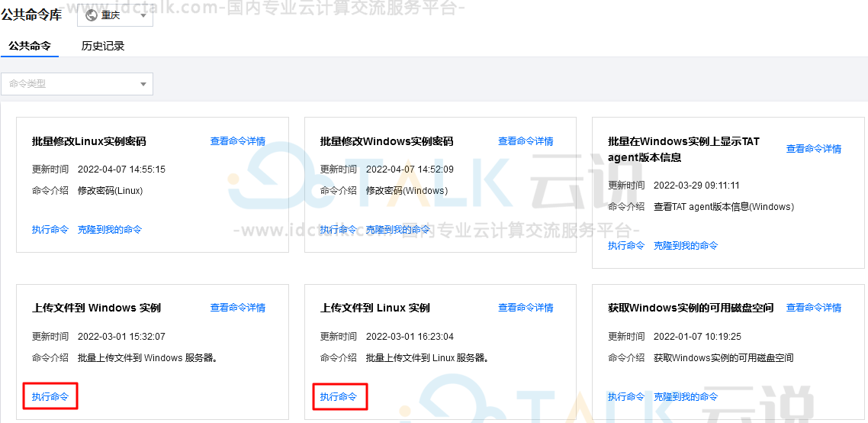Run 执行命令 for TAT agent版本信息 card
Image resolution: width=868 pixels, height=423 pixels.
tap(626, 246)
